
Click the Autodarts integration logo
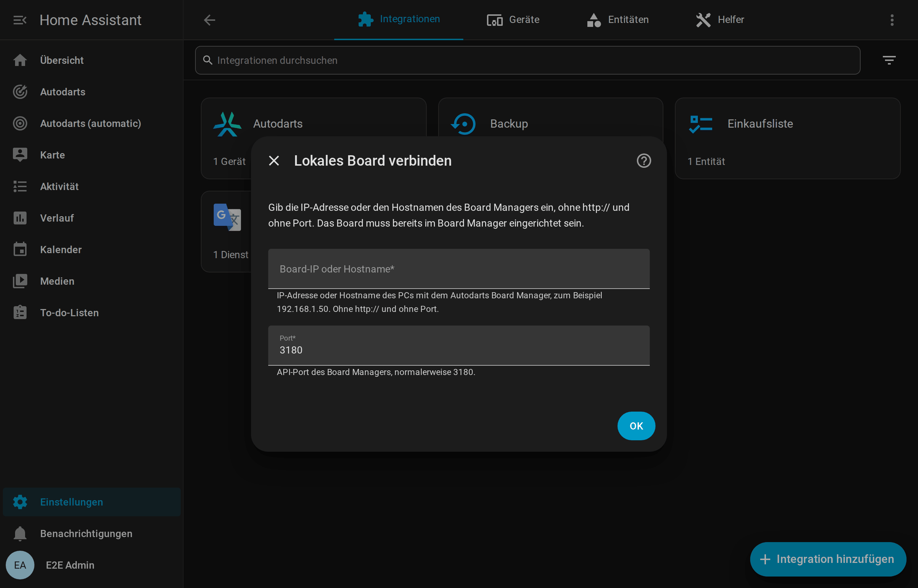[x=227, y=124]
